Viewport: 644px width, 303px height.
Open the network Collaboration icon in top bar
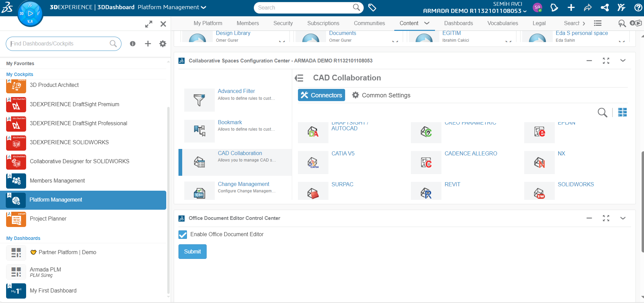tap(605, 7)
